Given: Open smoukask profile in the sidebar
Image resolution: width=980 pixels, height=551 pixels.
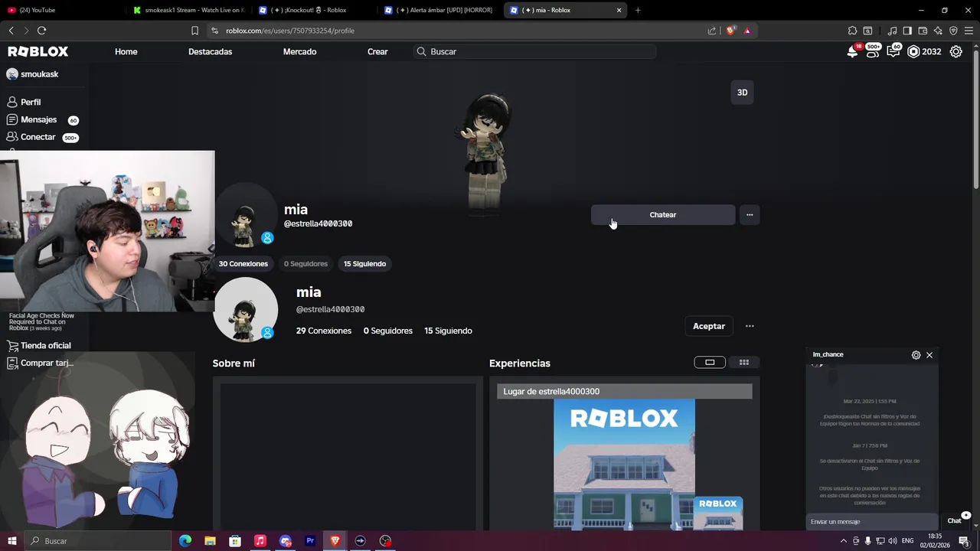Looking at the screenshot, I should click(32, 74).
